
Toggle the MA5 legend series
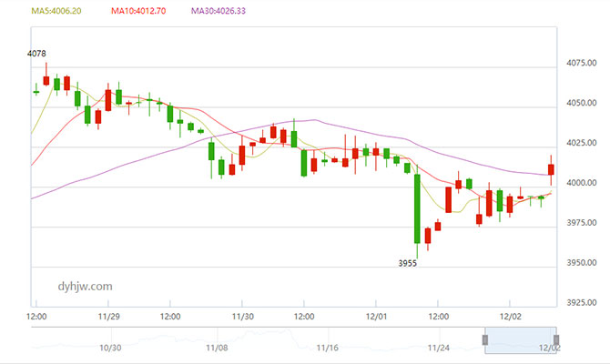[x=56, y=11]
